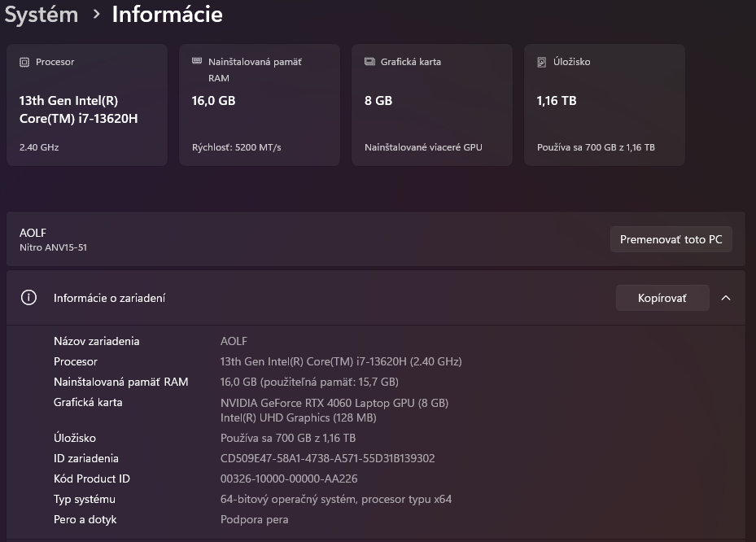
Task: Select NVIDIA GeForce RTX 4060 Laptop GPU text
Action: [334, 403]
